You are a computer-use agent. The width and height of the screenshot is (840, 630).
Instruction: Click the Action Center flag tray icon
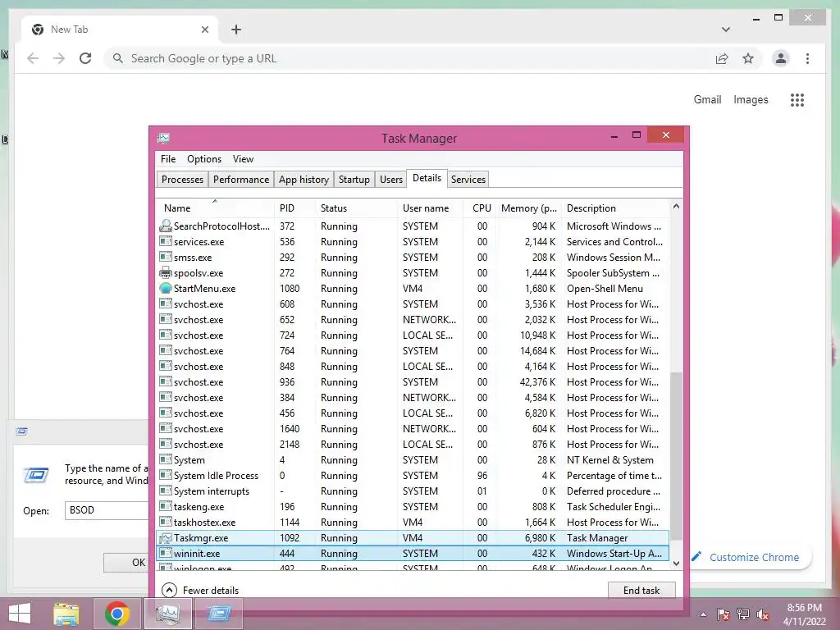coord(724,615)
